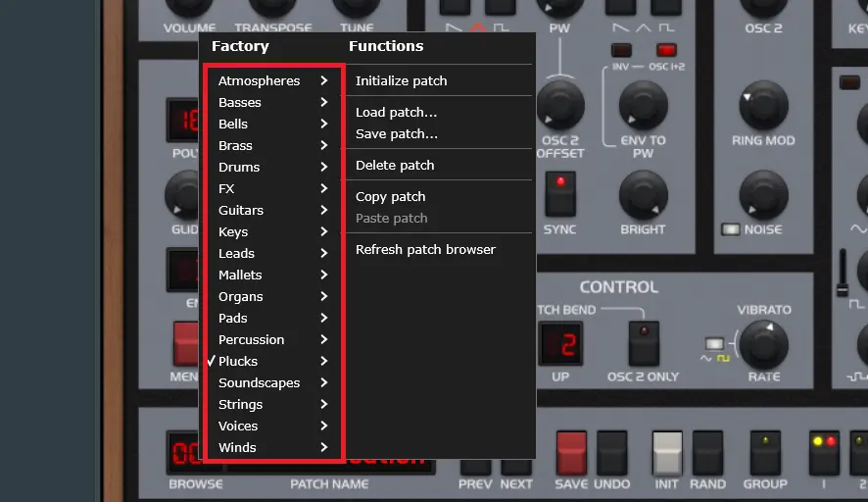
Task: Expand the Keys patch category
Action: click(273, 232)
